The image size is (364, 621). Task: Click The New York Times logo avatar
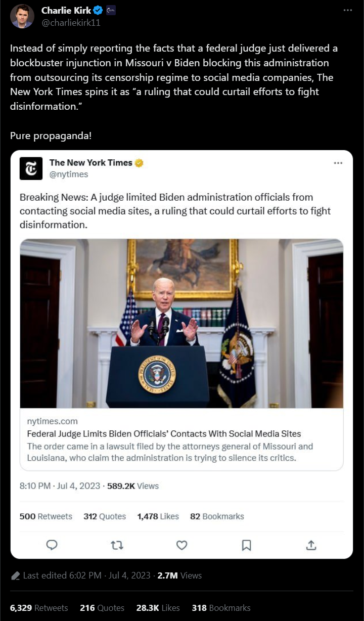click(31, 168)
